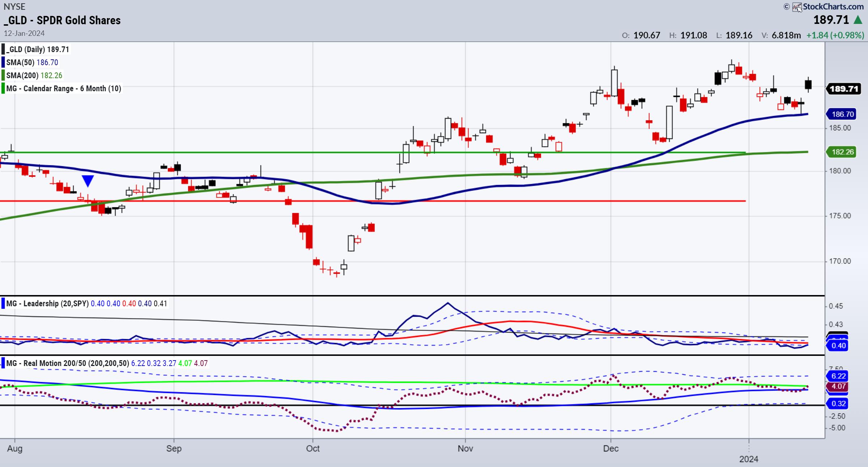Click the blue 186.70 SMA price tag
Screen dimensions: 868x467
(x=842, y=114)
